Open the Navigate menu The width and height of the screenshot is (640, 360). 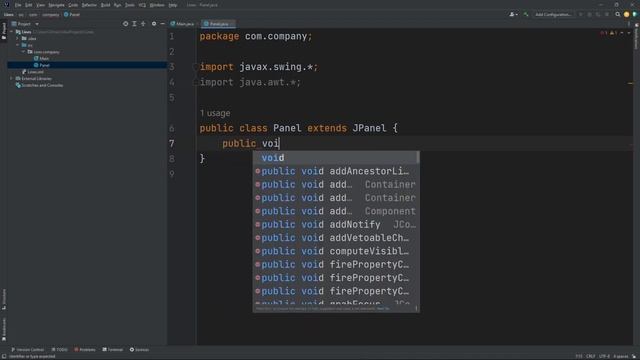56,5
